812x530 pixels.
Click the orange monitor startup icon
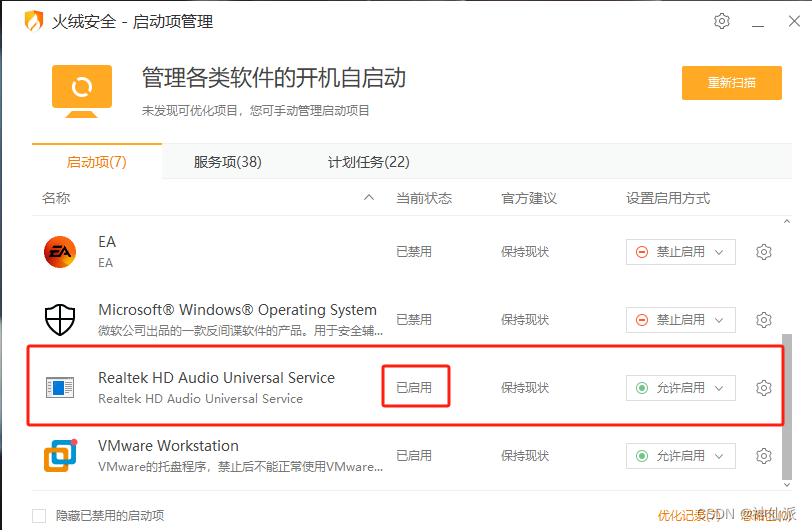[82, 91]
